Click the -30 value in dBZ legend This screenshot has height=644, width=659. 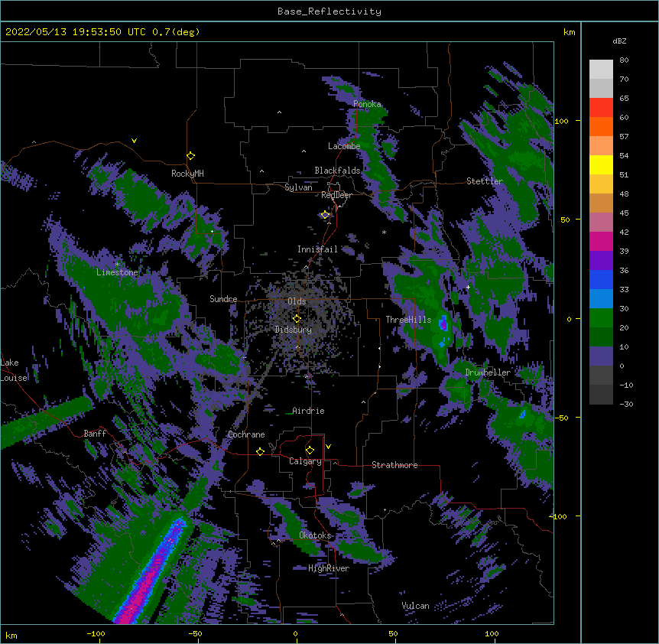(626, 404)
